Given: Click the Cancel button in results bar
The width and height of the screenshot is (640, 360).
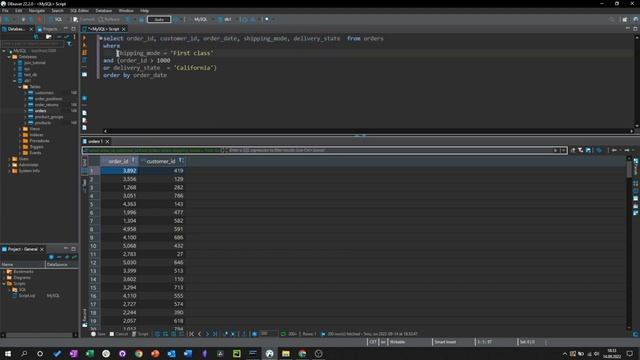Looking at the screenshot, I should [119, 334].
